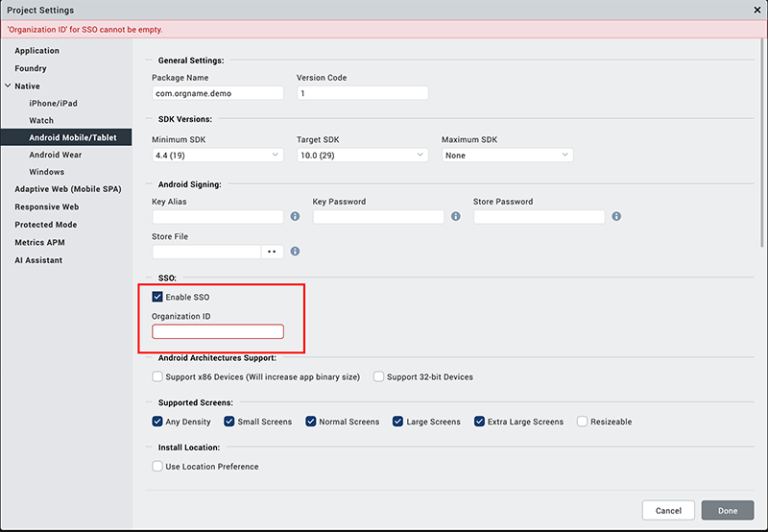Click info icon next to Store Password
The width and height of the screenshot is (768, 532).
pyautogui.click(x=616, y=217)
